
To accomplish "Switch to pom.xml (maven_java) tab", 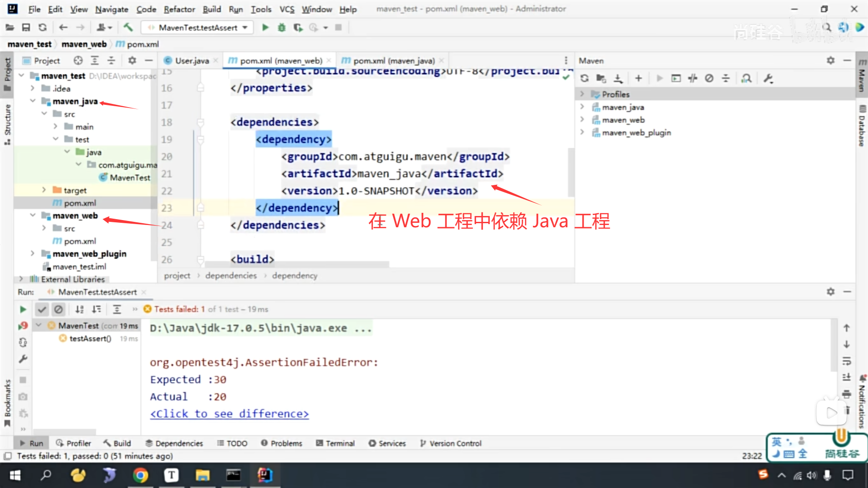I will pos(393,61).
